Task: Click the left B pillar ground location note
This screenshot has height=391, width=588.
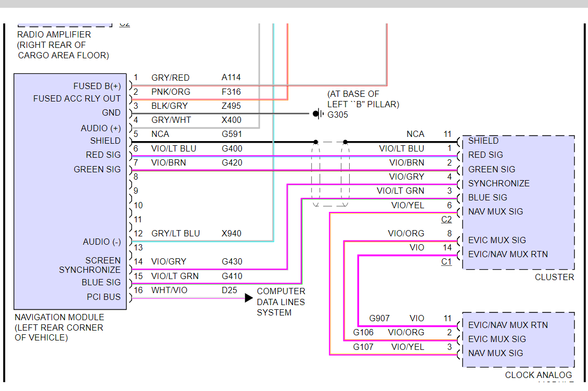Action: (x=363, y=99)
